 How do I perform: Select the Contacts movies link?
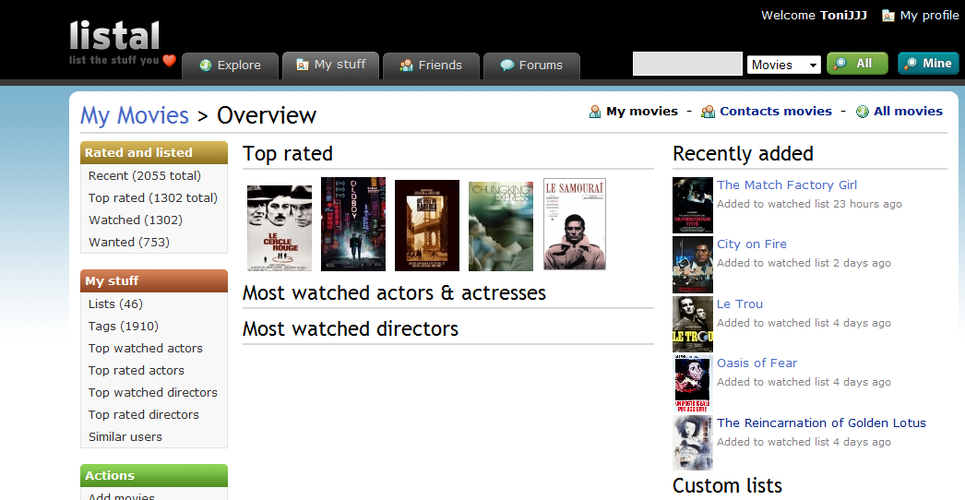pos(775,111)
